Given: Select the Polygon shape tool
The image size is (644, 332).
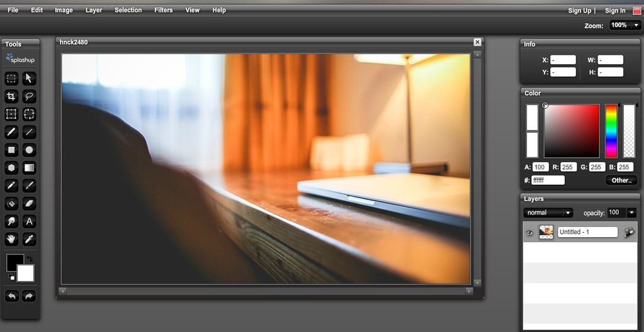Looking at the screenshot, I should pos(11,168).
